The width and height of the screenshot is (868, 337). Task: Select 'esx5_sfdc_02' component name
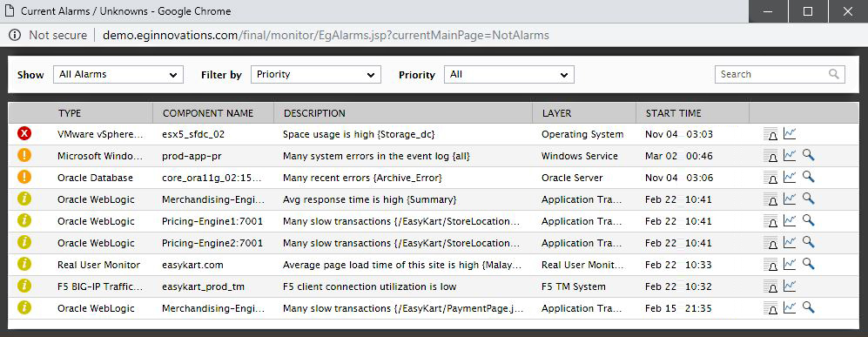coord(193,134)
